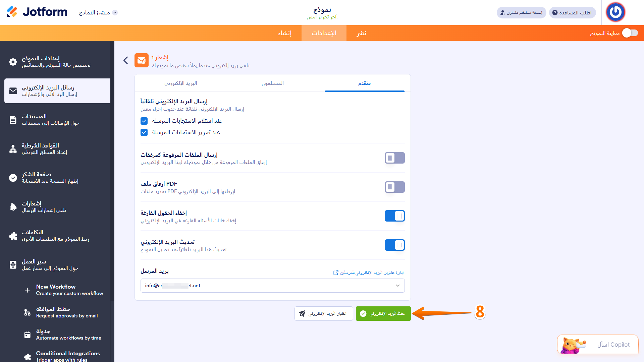Open المستندات sidebar section
The height and width of the screenshot is (362, 644).
(57, 120)
